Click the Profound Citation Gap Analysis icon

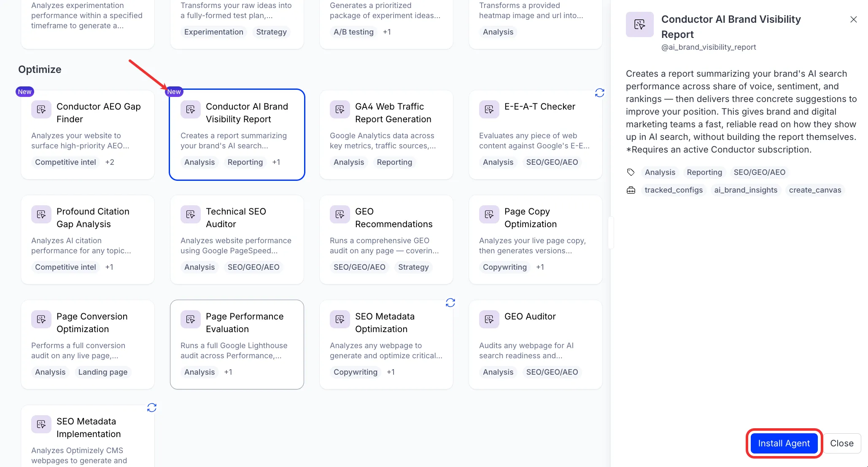tap(41, 215)
